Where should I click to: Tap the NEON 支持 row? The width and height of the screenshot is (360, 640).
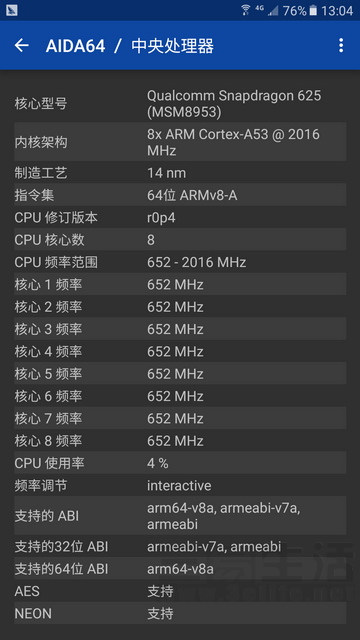tap(180, 613)
